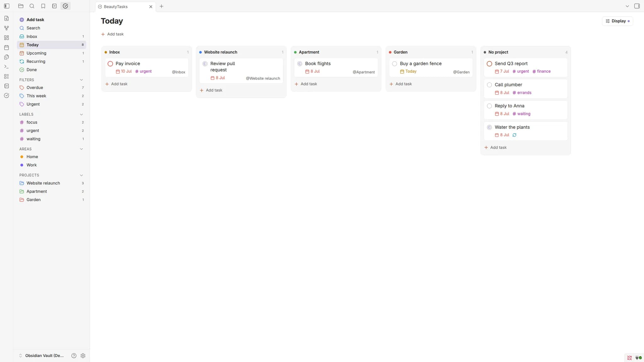Check off Review pull request task
Screen dimensions: 644x362
click(205, 64)
